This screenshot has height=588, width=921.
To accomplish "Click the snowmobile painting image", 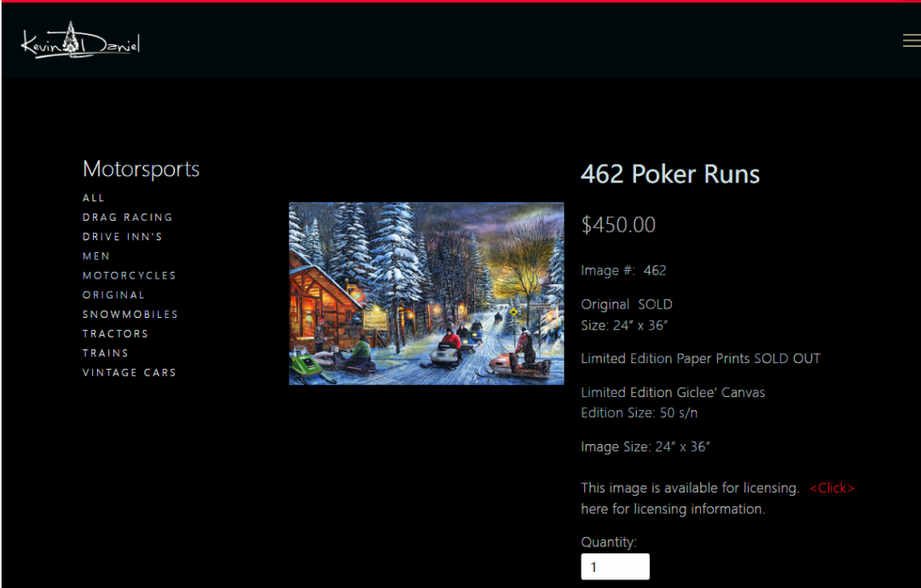I will tap(426, 293).
